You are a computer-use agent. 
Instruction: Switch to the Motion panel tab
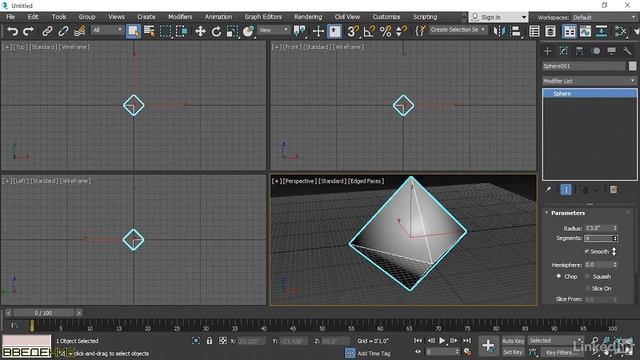596,51
